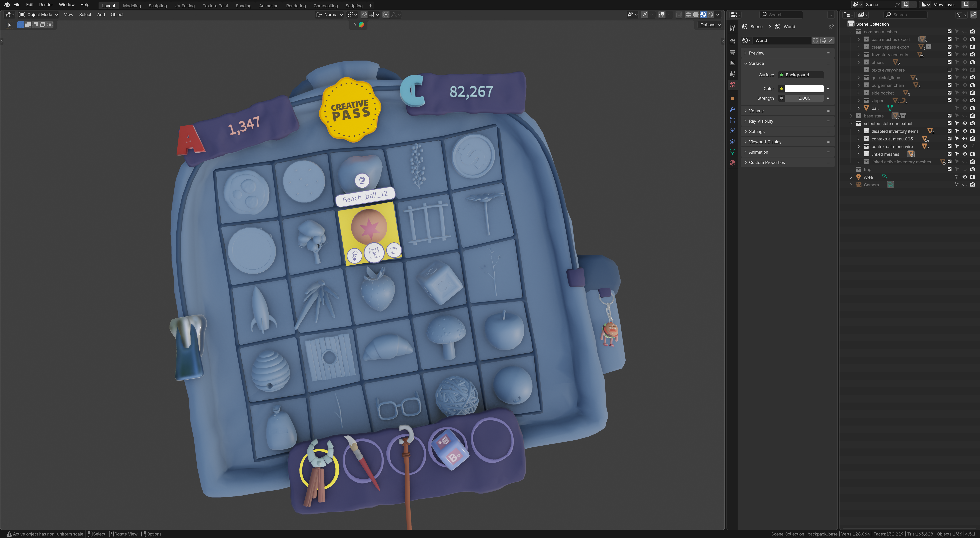Screen dimensions: 980x538
Task: Enable the texts everywhere collection checkbox
Action: pos(949,70)
